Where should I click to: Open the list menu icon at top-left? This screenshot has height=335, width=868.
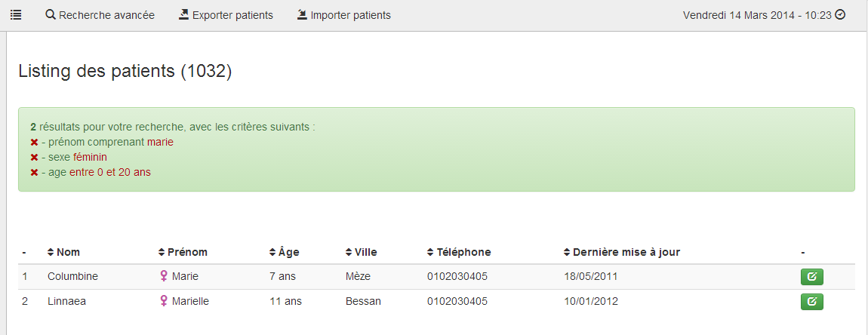coord(16,16)
